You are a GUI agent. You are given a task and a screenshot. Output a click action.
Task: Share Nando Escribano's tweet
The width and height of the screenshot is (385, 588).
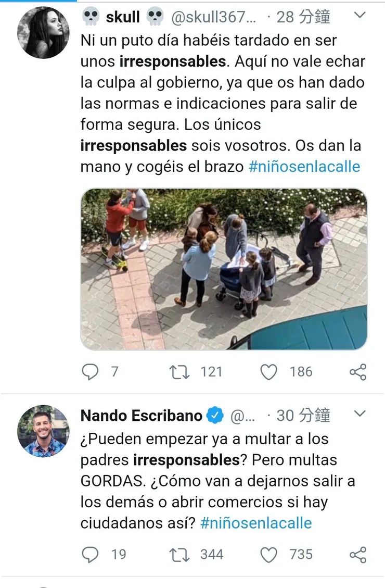358,555
